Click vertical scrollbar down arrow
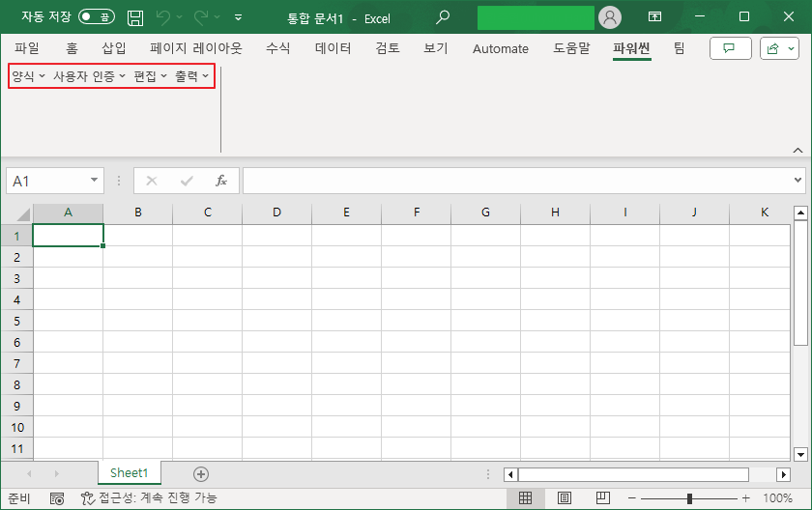The width and height of the screenshot is (812, 510). 800,455
